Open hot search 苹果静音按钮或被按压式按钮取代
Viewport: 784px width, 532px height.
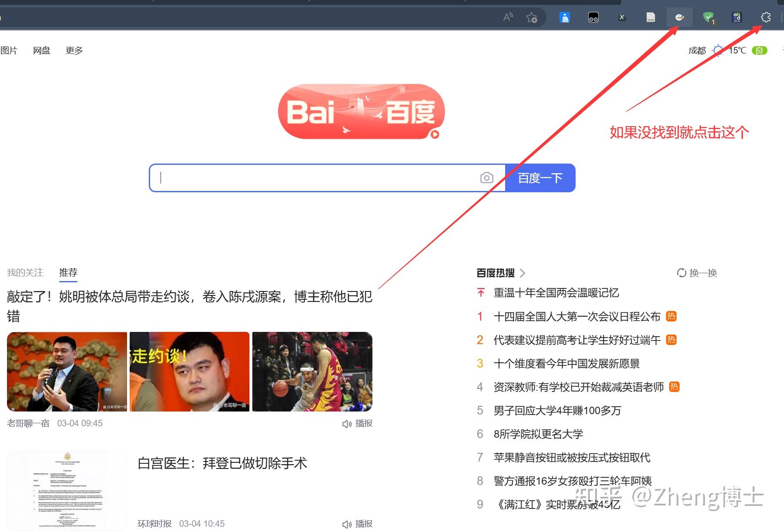(x=572, y=457)
